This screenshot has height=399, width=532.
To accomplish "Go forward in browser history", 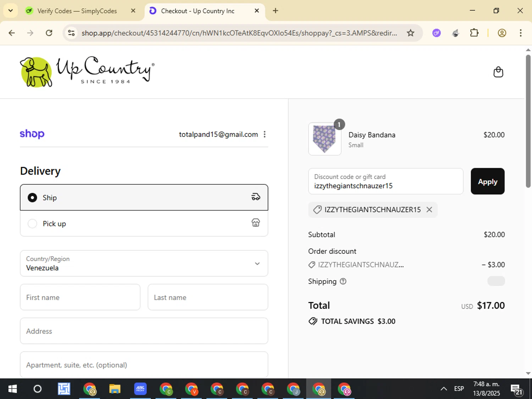I will click(x=31, y=33).
